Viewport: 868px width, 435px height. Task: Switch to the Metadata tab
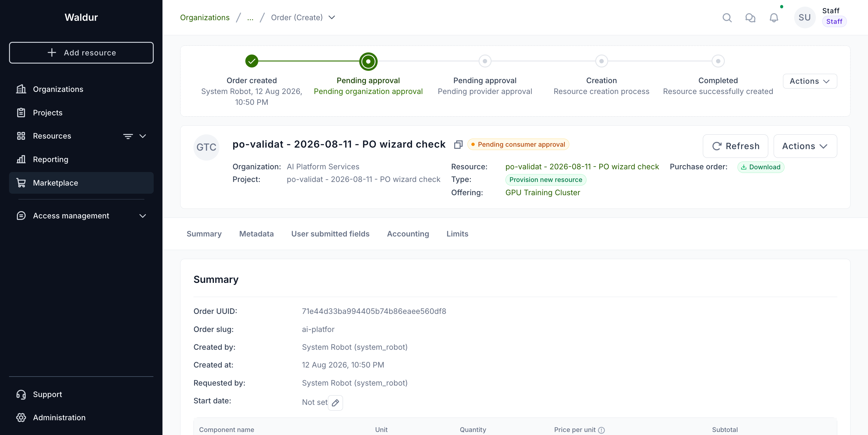click(256, 234)
